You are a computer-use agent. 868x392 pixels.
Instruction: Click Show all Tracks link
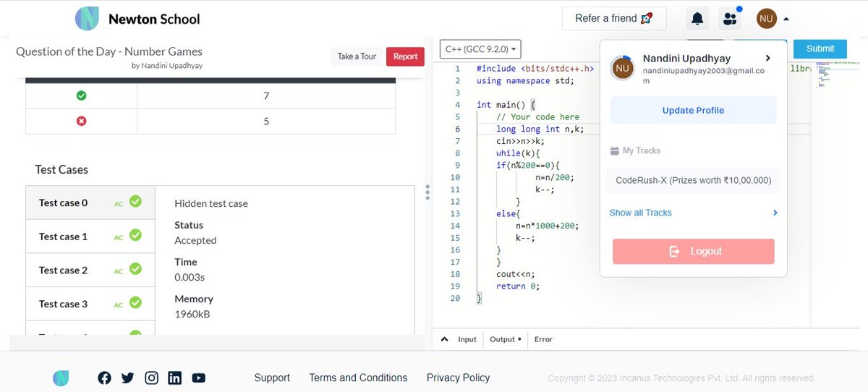640,213
